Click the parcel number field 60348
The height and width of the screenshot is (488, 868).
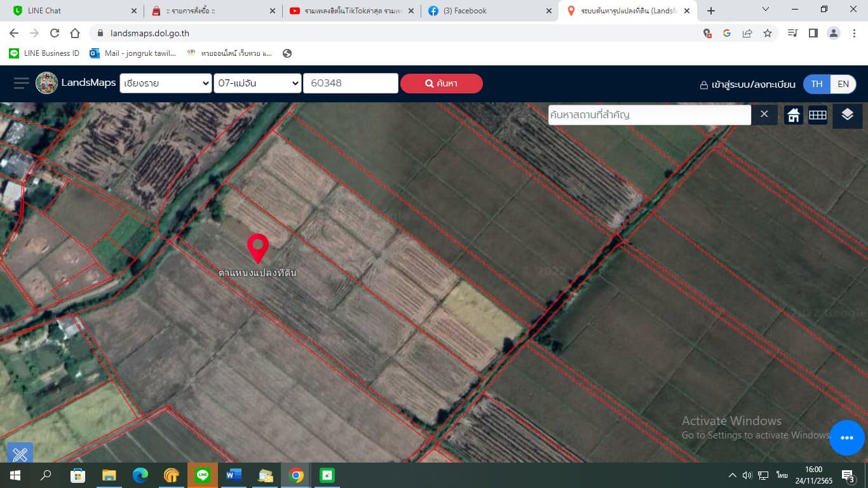pyautogui.click(x=350, y=83)
